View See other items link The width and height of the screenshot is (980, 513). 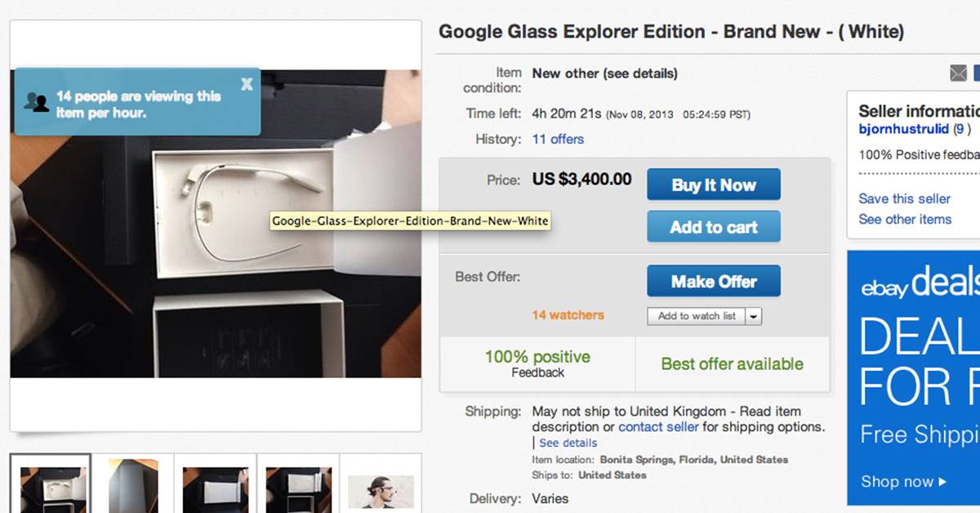904,219
